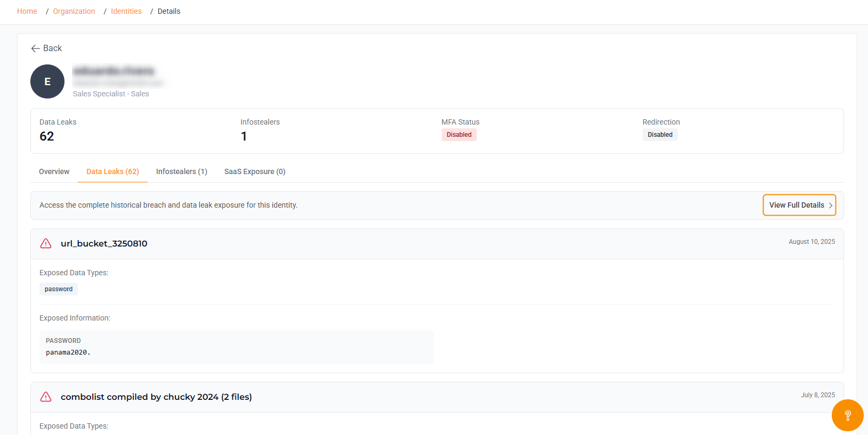Click the chevron inside View Full Details
Viewport: 868px width, 435px height.
[x=830, y=206]
